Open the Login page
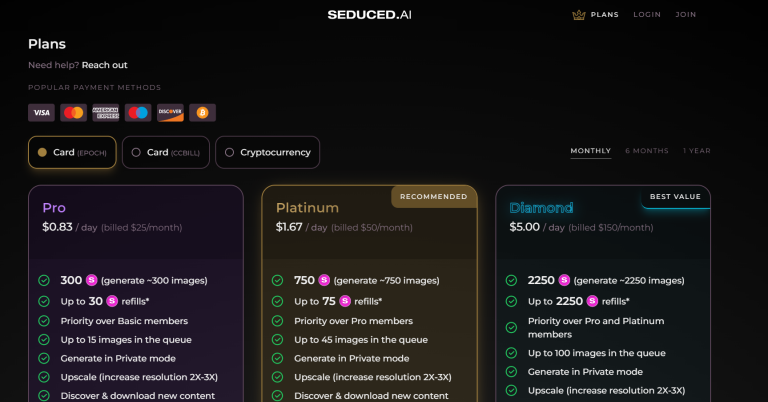The width and height of the screenshot is (768, 402). tap(647, 15)
